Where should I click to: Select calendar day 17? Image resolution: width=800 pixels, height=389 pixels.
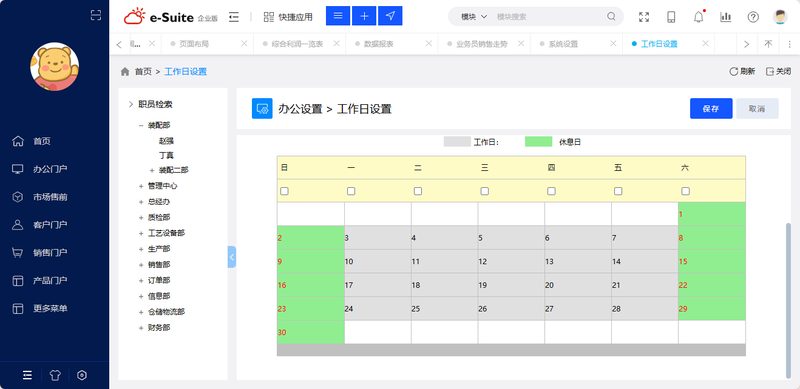pos(378,285)
